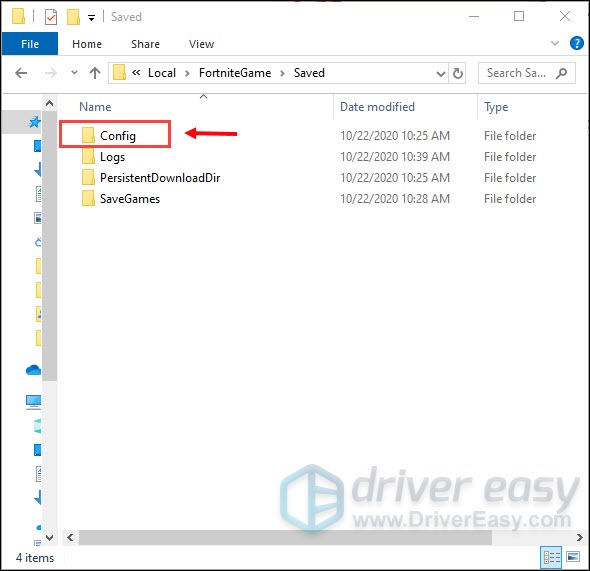
Task: Click the search magnifier icon
Action: coord(561,73)
